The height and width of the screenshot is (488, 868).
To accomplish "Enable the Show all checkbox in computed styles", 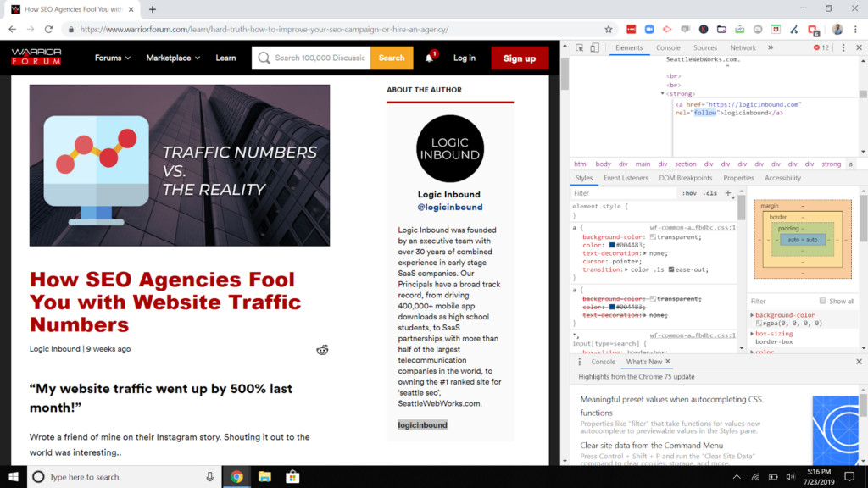I will coord(822,301).
